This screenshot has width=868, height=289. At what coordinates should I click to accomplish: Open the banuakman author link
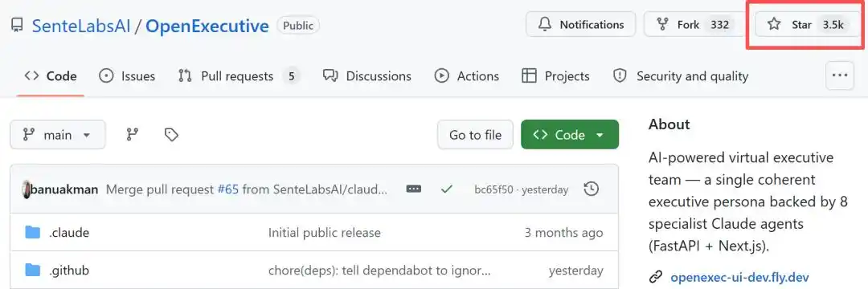tap(64, 189)
